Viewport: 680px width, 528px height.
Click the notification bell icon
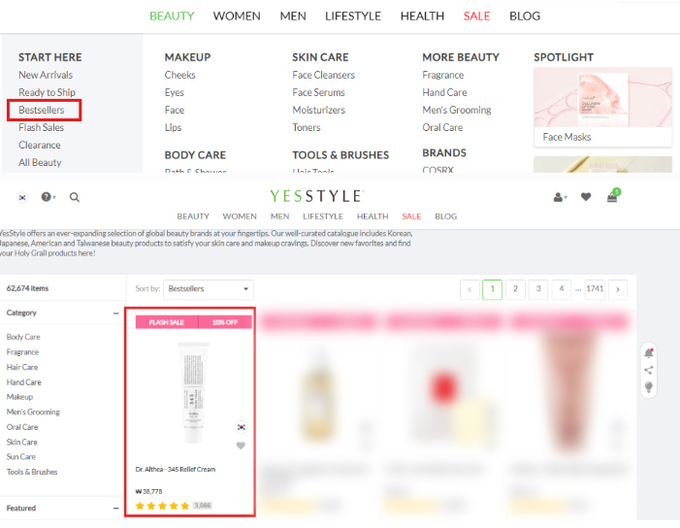coord(649,353)
